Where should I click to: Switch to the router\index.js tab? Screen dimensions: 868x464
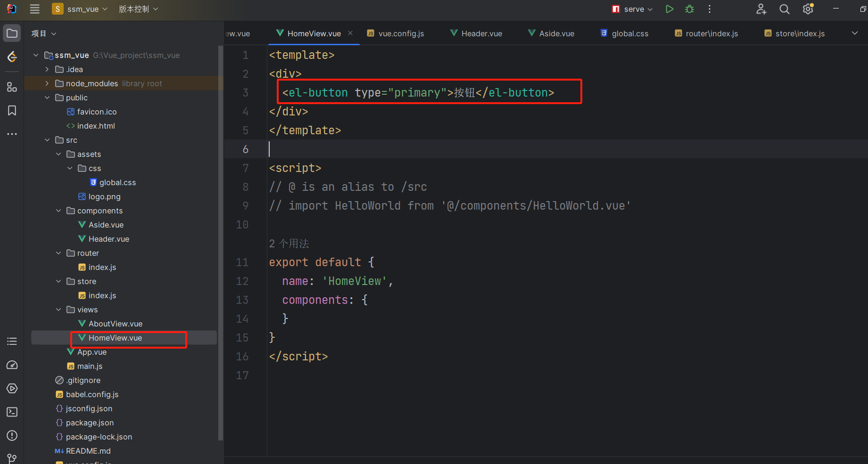[x=706, y=33]
